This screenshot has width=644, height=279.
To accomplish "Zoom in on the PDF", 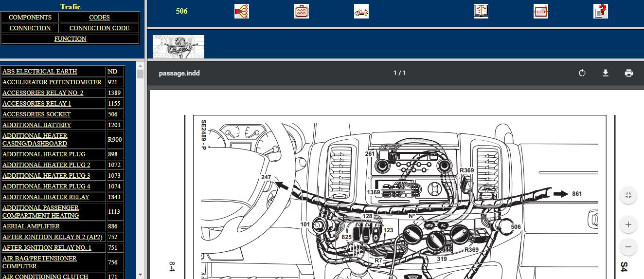I will (628, 224).
